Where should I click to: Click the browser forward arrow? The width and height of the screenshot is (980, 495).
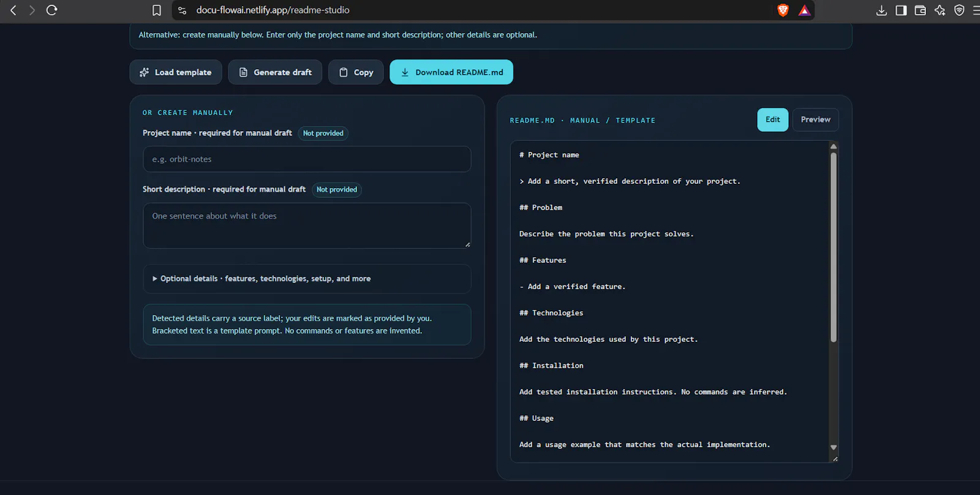click(x=32, y=10)
